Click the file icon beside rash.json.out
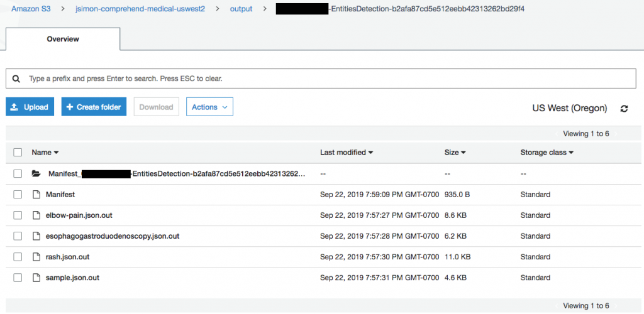 click(36, 257)
